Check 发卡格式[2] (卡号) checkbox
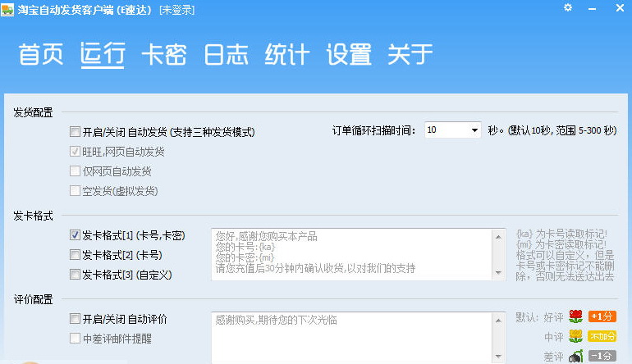The image size is (632, 364). click(75, 255)
